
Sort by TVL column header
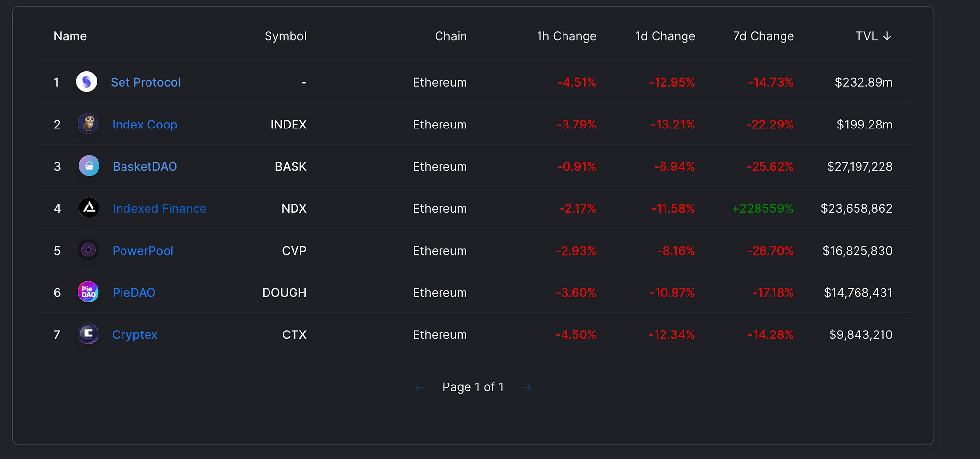pos(874,36)
